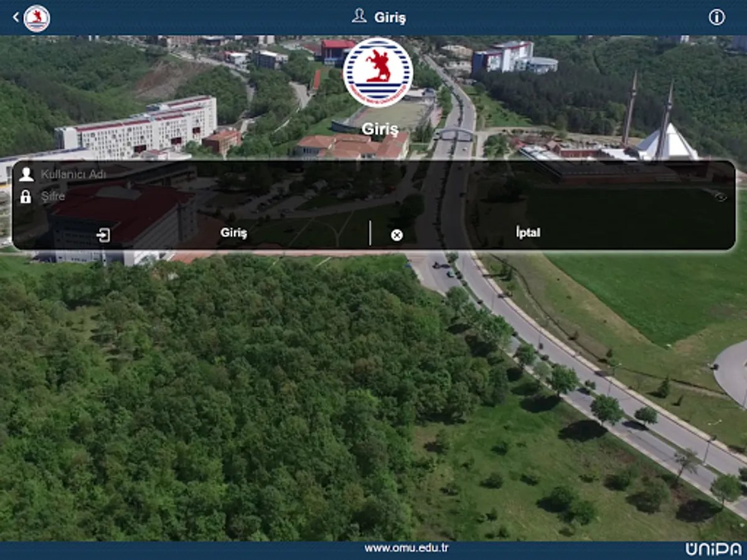Image resolution: width=747 pixels, height=560 pixels.
Task: Open the info icon in the top bar
Action: tap(716, 17)
